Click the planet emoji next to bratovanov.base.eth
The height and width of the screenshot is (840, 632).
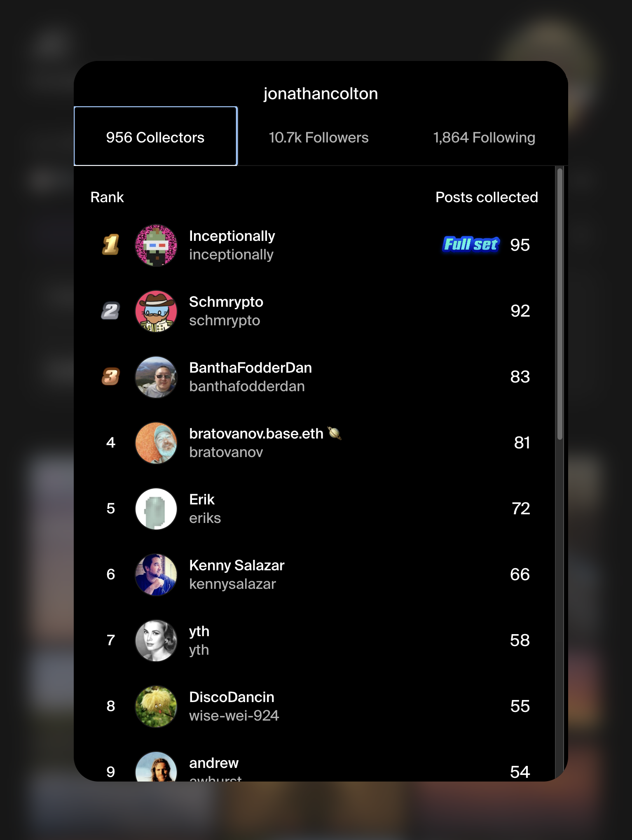pyautogui.click(x=335, y=433)
